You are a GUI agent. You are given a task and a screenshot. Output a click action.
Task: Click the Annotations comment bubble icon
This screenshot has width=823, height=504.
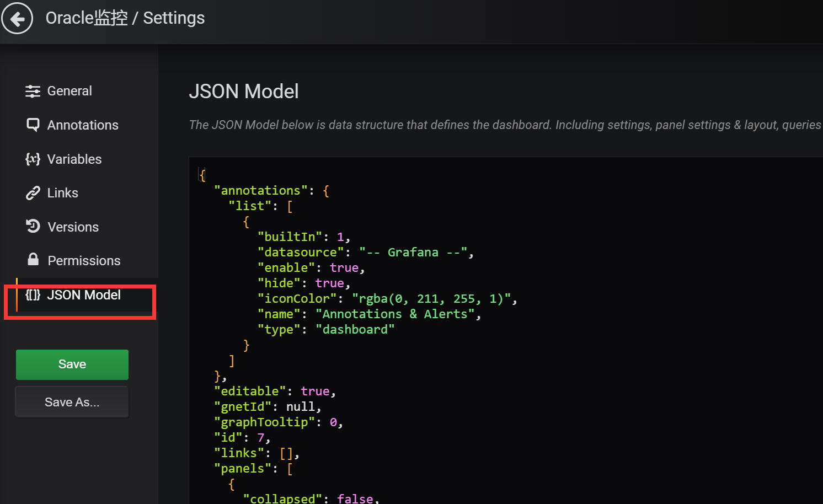tap(33, 125)
